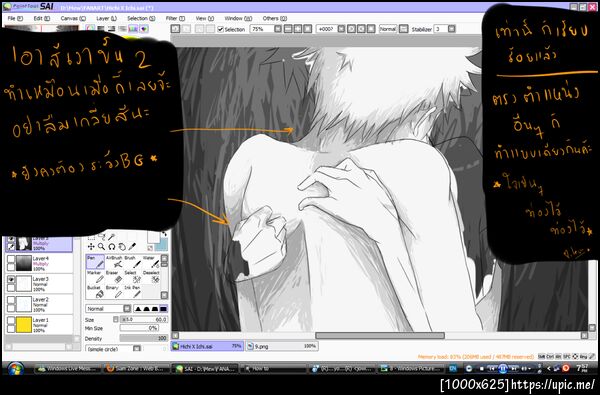Click the canvas horizontal scrollbar thumb
This screenshot has width=600, height=395.
point(380,336)
